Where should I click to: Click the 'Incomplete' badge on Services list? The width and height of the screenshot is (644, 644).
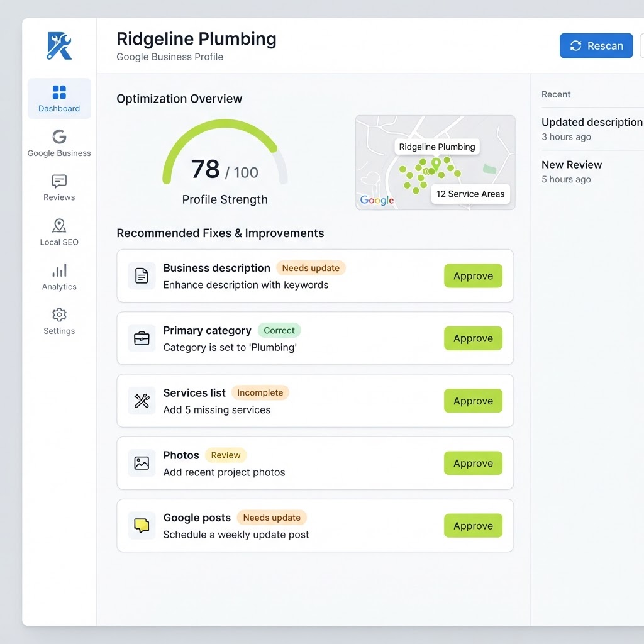point(260,392)
